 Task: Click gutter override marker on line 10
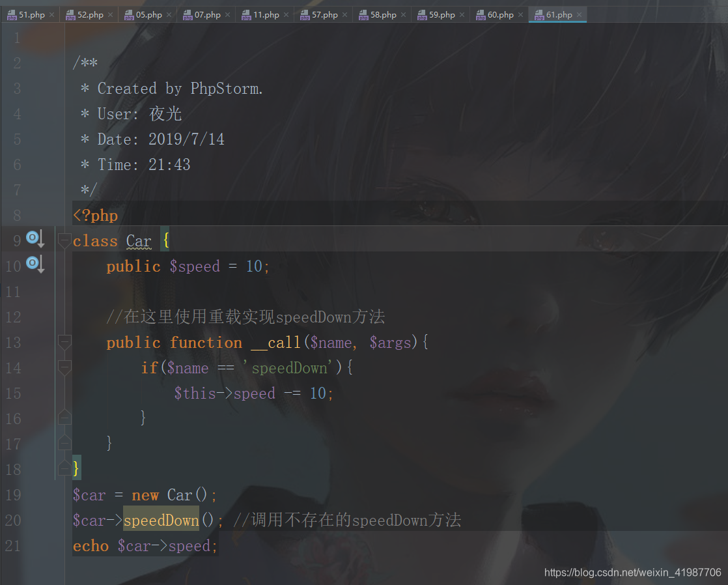[x=35, y=264]
